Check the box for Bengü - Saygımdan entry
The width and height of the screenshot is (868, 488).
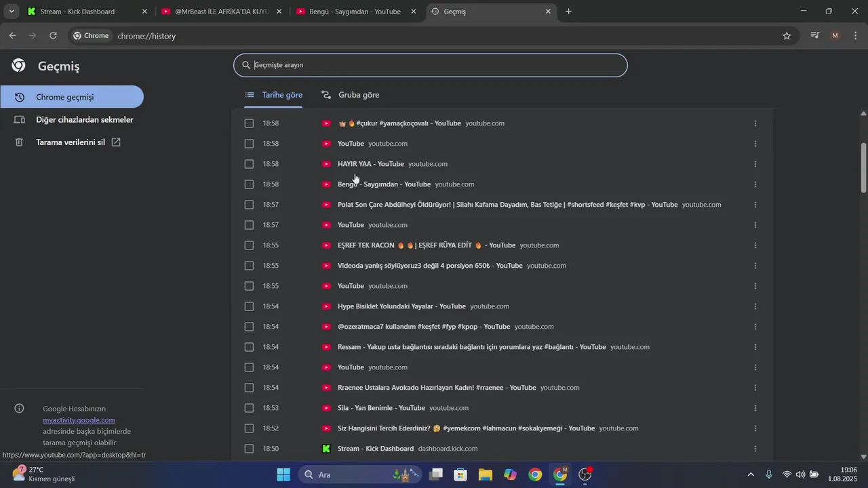(249, 184)
